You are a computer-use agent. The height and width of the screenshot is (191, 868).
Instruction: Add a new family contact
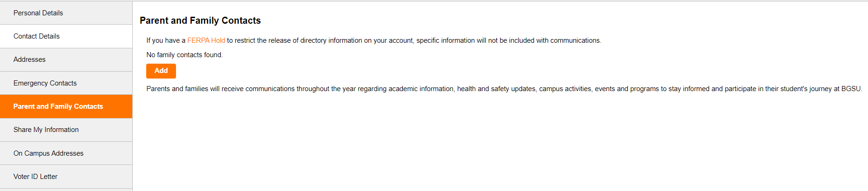pos(161,71)
